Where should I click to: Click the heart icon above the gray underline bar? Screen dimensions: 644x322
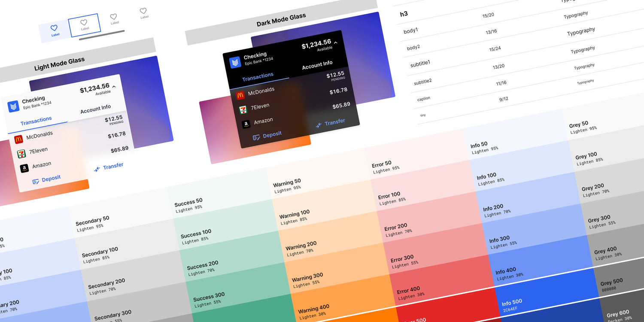113,17
